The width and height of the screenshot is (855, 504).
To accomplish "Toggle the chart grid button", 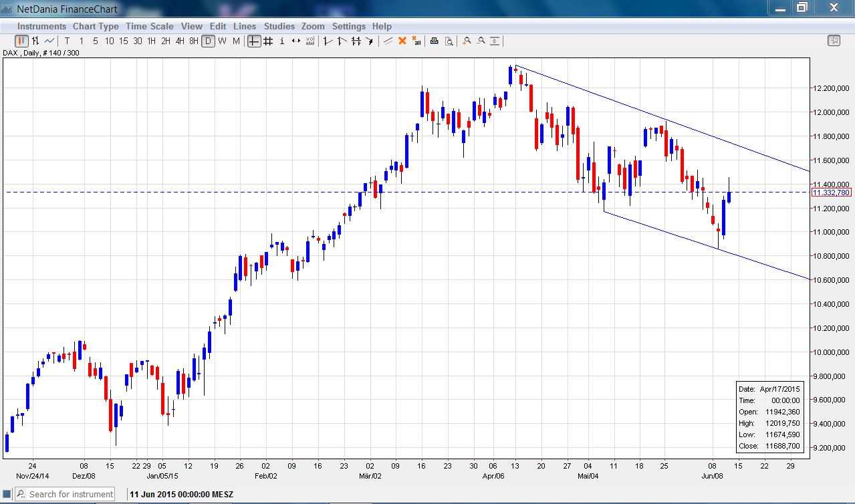I will coord(268,41).
